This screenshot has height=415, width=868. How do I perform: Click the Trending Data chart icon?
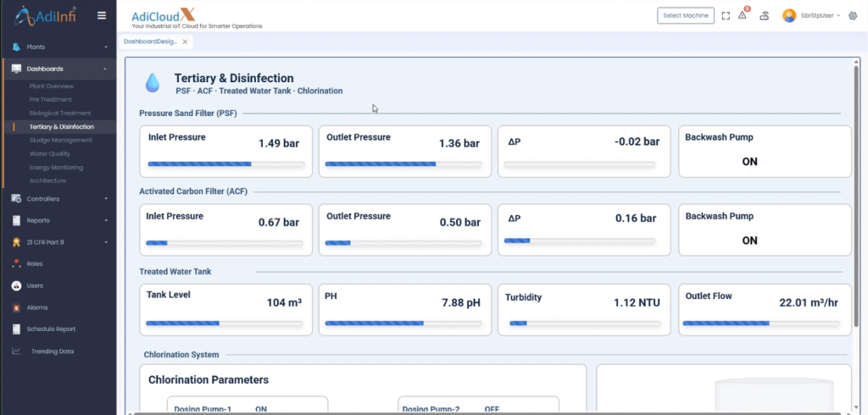(16, 351)
